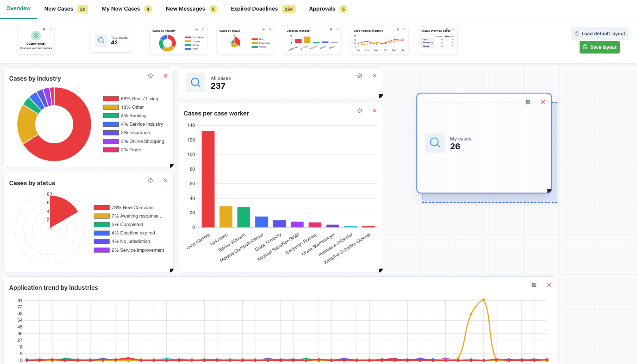Click the magnifier icon in All cases widget

(196, 83)
